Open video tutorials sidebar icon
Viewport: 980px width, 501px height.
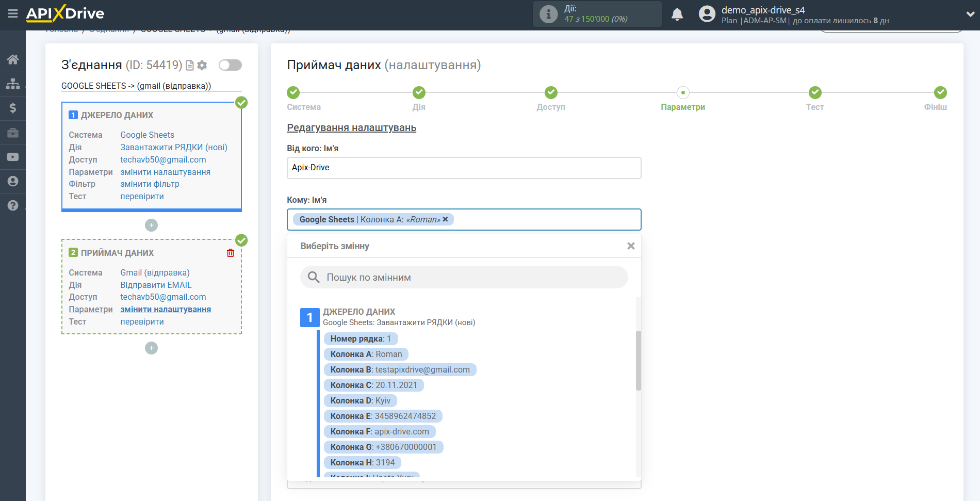pos(13,157)
